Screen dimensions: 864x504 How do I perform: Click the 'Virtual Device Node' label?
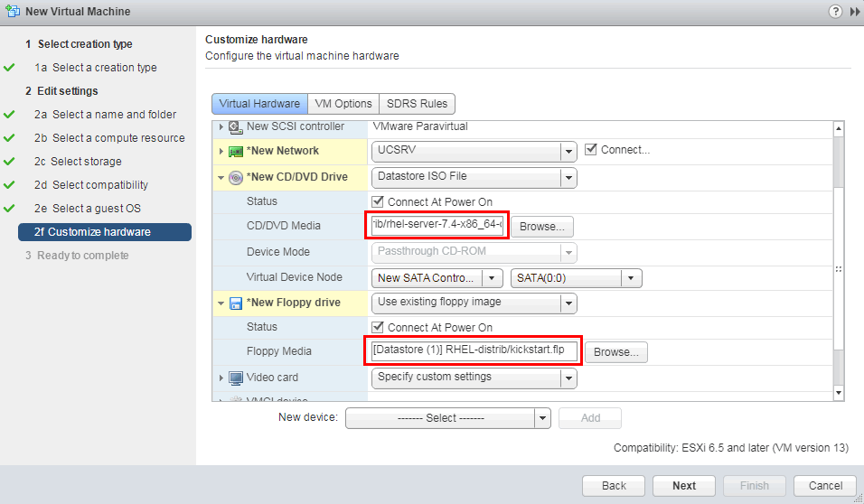coord(295,277)
